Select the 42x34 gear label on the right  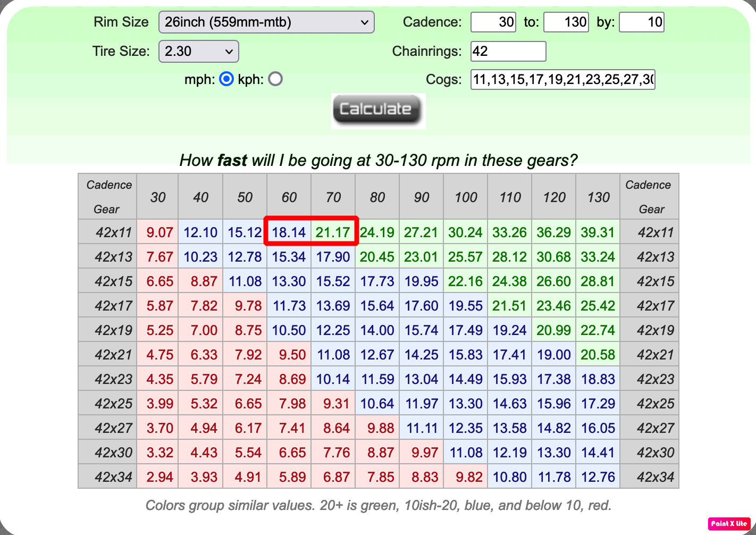pos(649,476)
